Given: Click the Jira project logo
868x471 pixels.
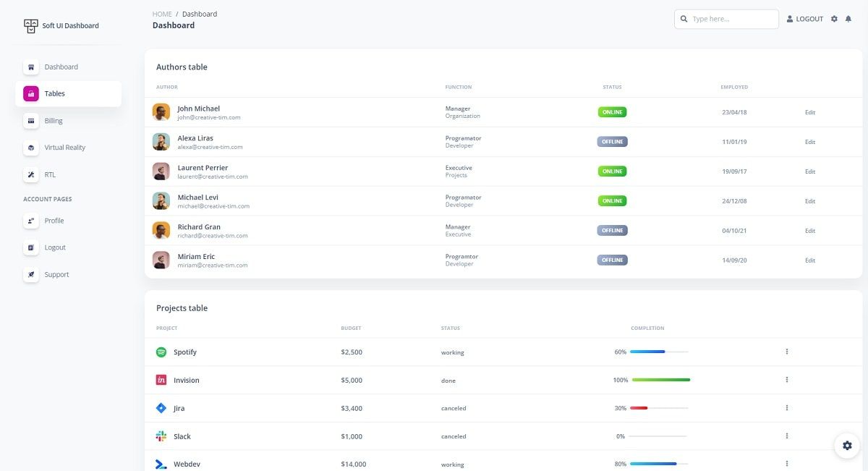Looking at the screenshot, I should [x=161, y=408].
